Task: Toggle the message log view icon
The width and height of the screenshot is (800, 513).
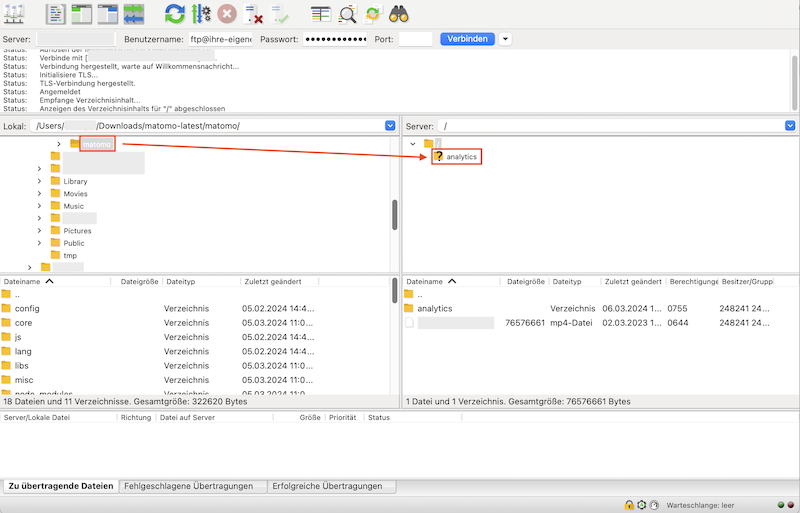Action: tap(55, 14)
